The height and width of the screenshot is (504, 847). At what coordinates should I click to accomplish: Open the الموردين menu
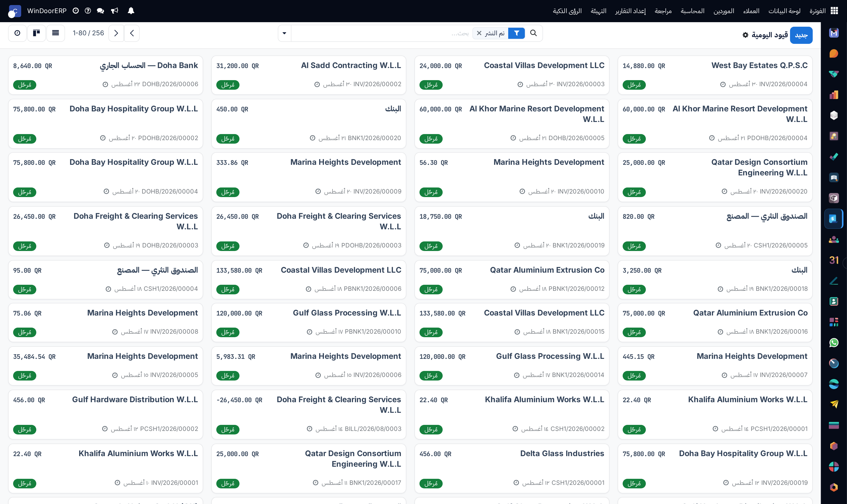[x=724, y=11]
